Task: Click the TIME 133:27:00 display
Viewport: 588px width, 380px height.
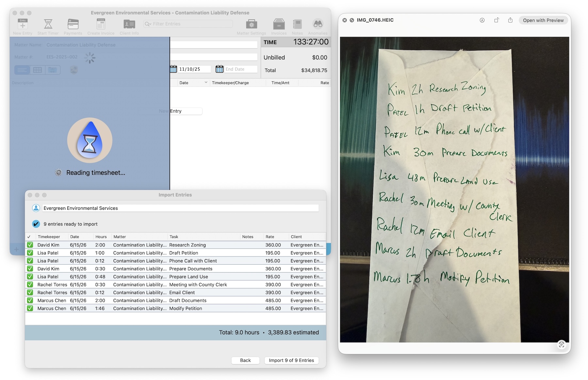Action: (296, 42)
